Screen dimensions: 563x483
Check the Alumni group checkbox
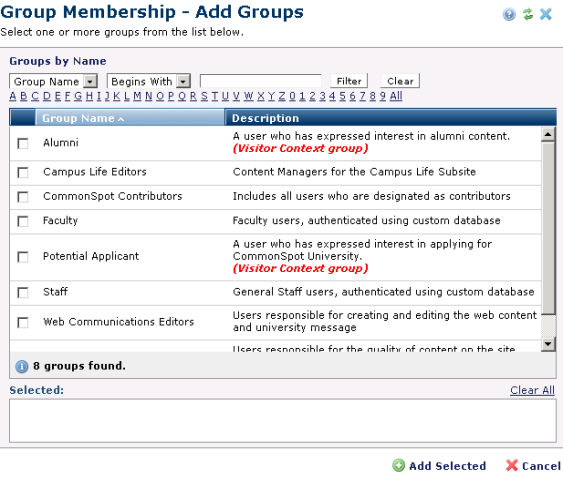pos(23,143)
